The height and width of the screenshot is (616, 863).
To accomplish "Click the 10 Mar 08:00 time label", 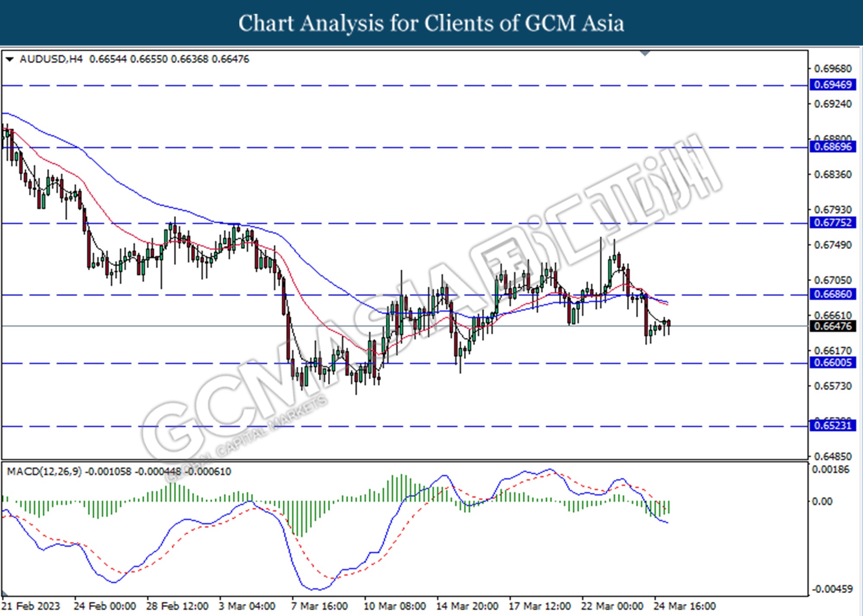I will [395, 606].
